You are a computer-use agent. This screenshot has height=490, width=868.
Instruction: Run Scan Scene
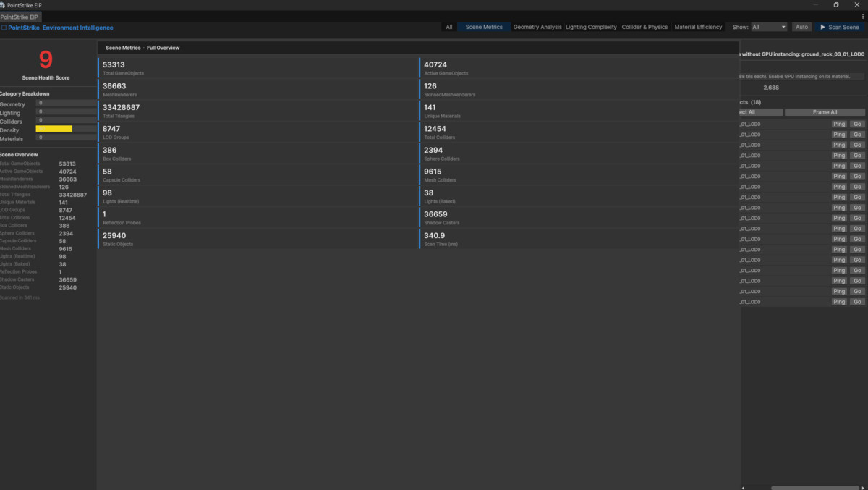pos(839,27)
